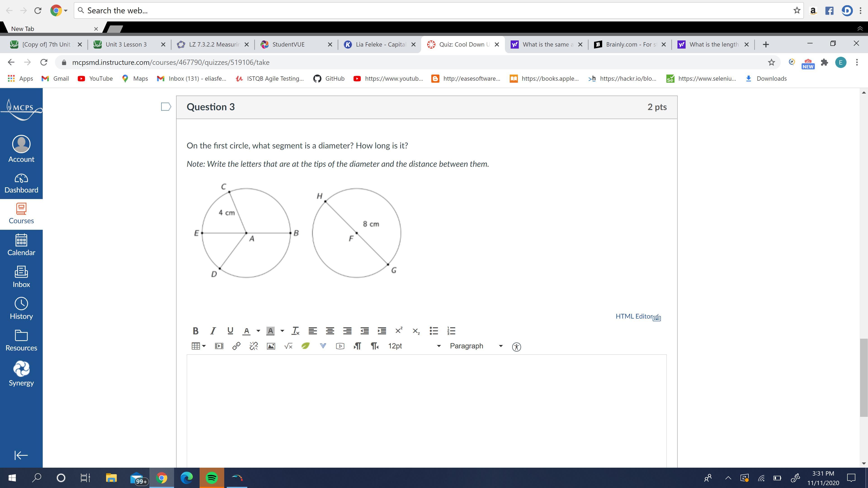The image size is (868, 488).
Task: Expand the table insert dropdown
Action: pos(203,346)
